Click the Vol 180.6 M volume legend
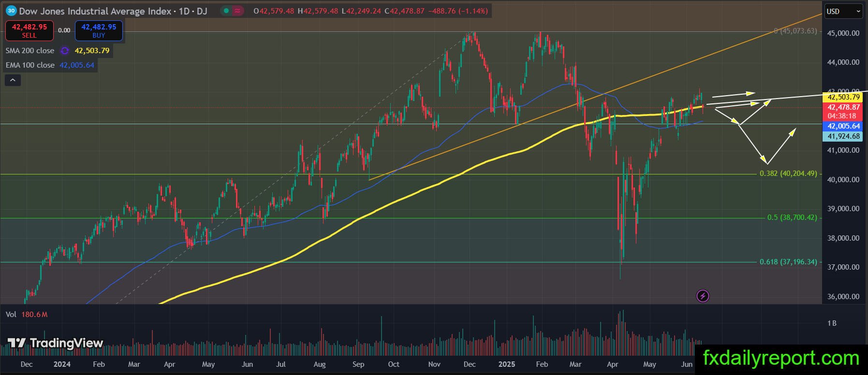Screen dimensions: 868x375 tap(27, 315)
